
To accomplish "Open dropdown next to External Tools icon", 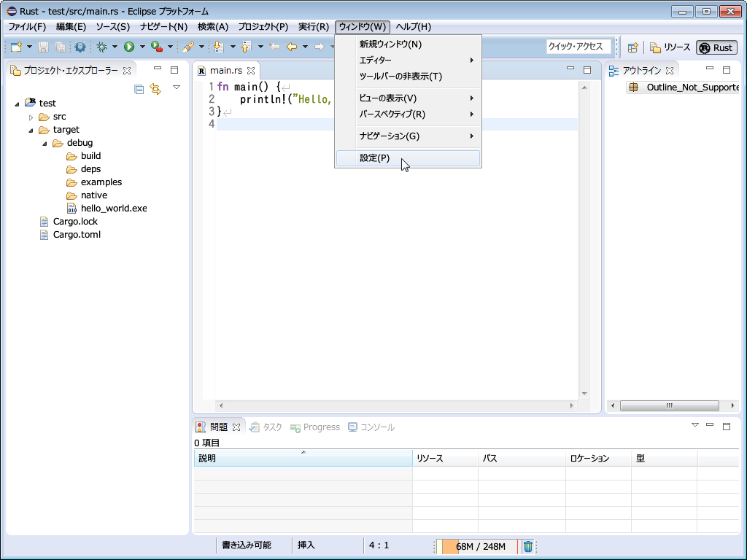I will [170, 47].
